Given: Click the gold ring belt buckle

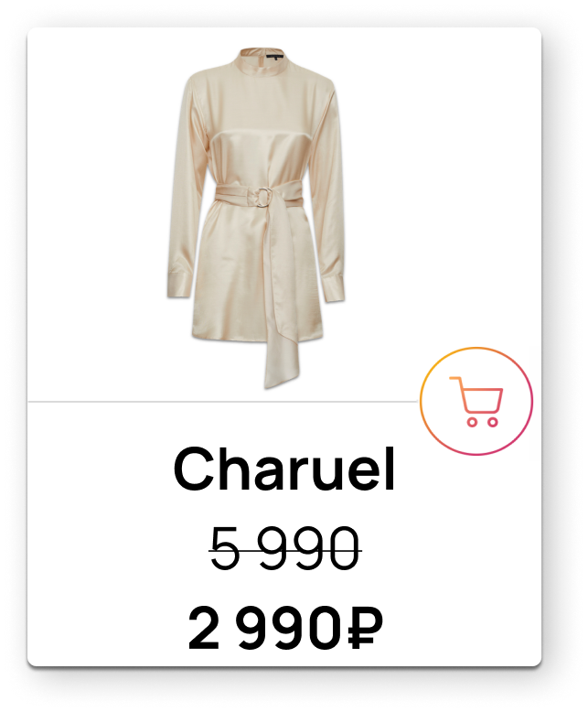Looking at the screenshot, I should [263, 197].
